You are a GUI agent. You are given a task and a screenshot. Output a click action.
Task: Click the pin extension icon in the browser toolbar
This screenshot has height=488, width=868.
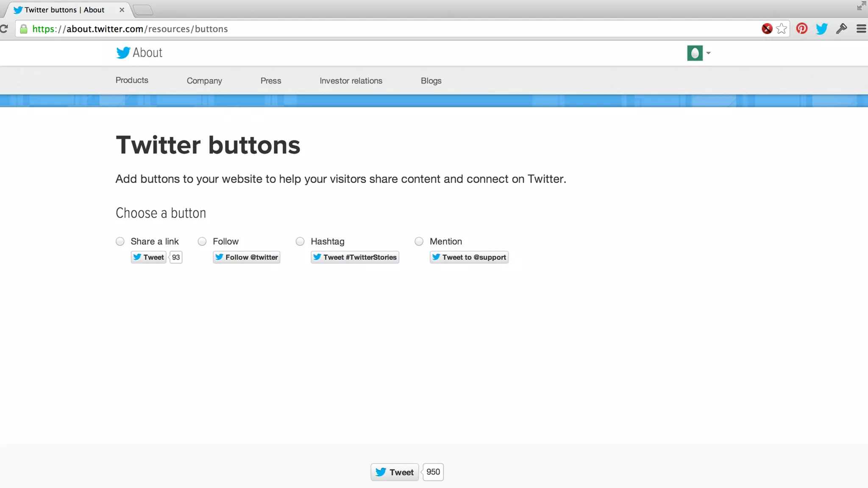[841, 28]
